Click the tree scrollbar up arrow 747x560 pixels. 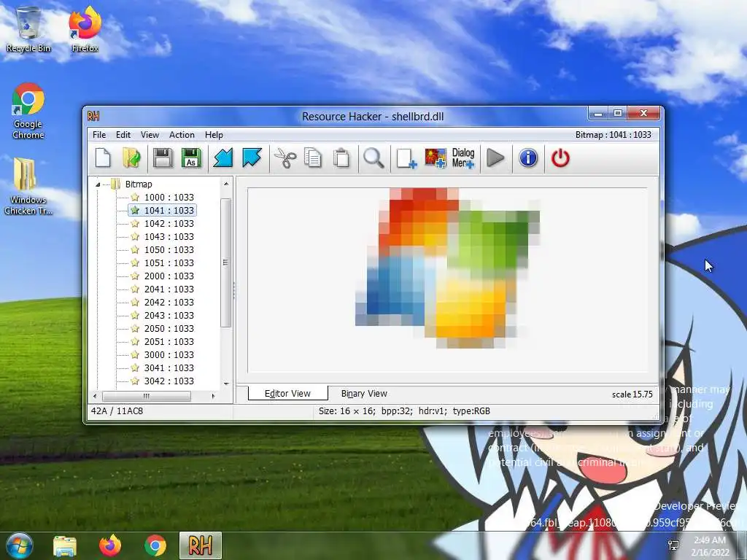[226, 184]
